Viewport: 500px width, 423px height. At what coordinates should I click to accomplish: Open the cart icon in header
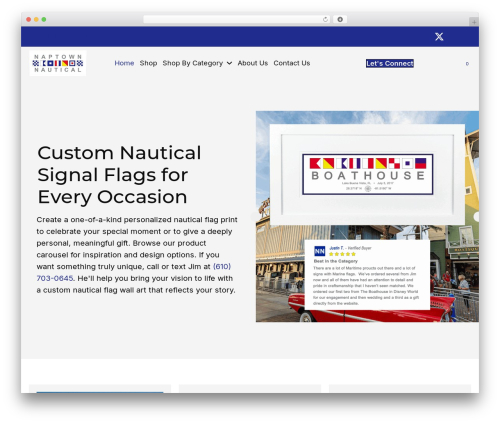pyautogui.click(x=467, y=64)
